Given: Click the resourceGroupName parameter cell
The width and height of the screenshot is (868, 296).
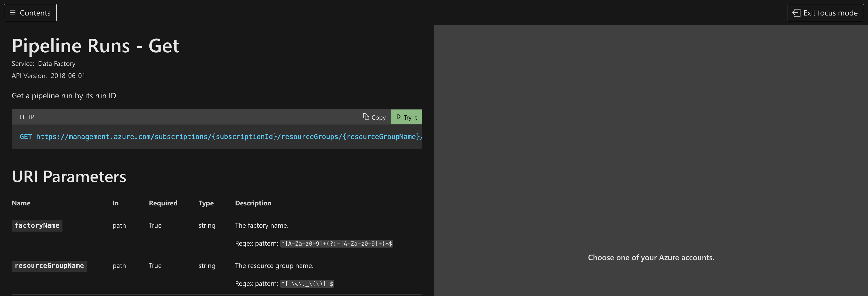Looking at the screenshot, I should [49, 266].
